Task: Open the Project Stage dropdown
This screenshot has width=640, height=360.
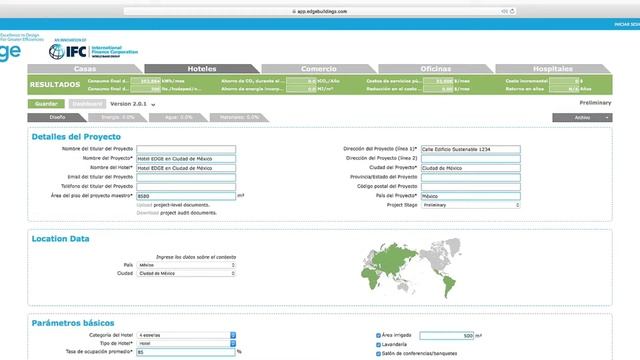Action: (471, 205)
